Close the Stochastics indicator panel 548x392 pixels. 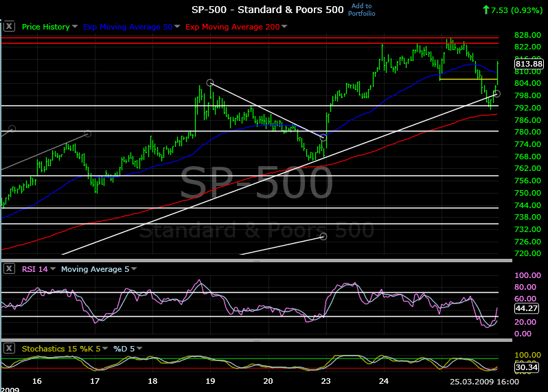[9, 348]
